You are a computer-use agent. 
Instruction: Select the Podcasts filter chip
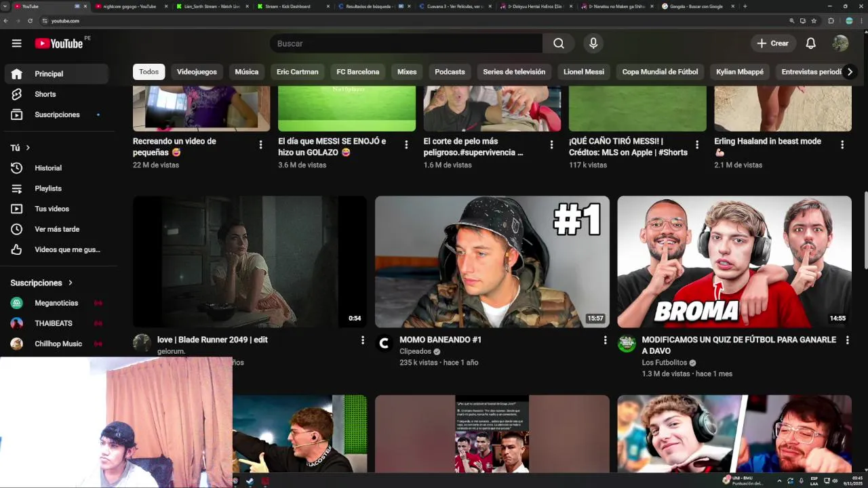(x=450, y=72)
